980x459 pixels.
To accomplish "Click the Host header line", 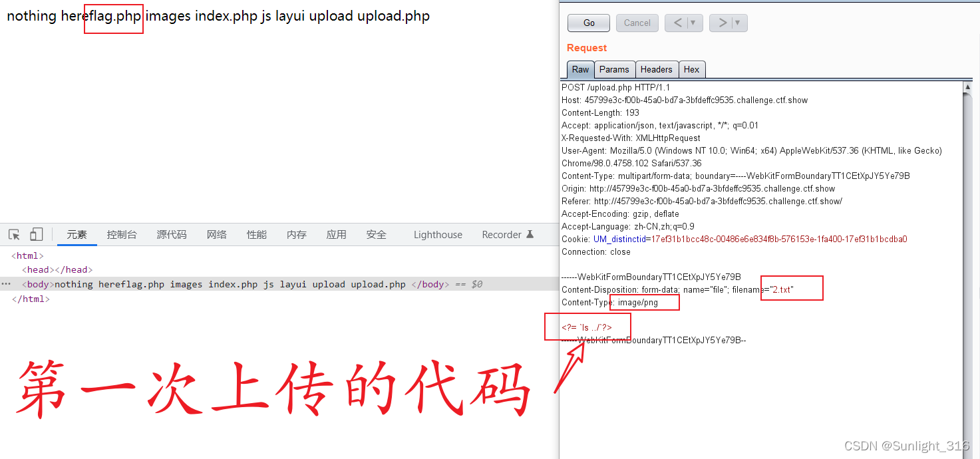I will tap(685, 100).
